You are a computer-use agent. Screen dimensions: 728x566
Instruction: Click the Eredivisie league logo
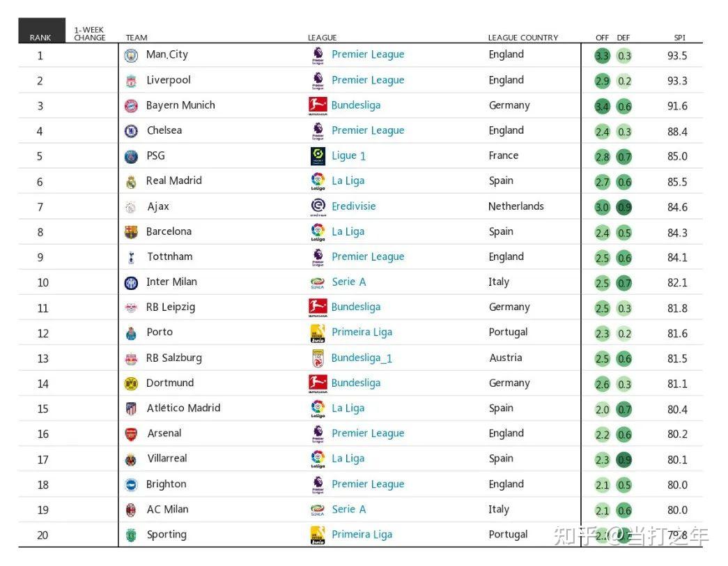(318, 206)
